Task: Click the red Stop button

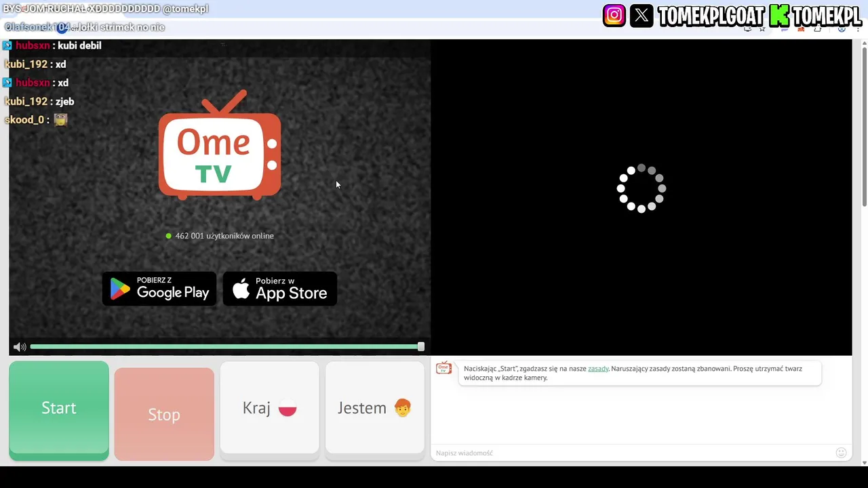Action: (164, 414)
